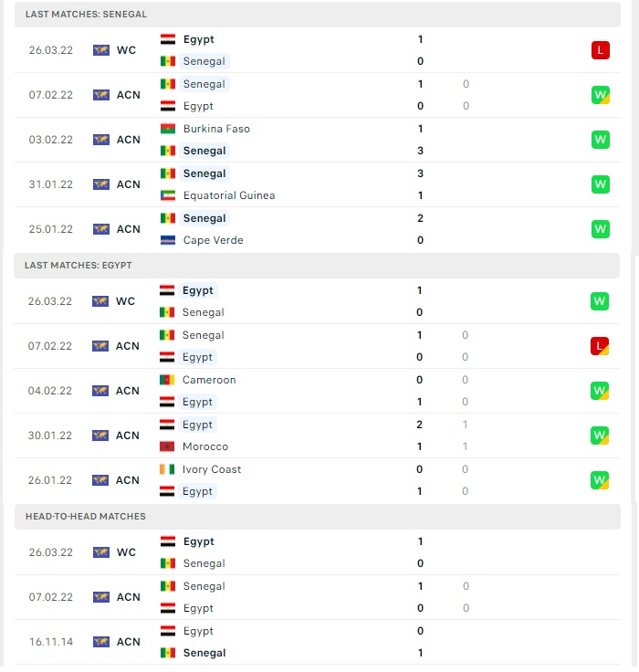Click the red L badge in Egypt matches
Viewport: 639px width, 672px height.
[599, 346]
